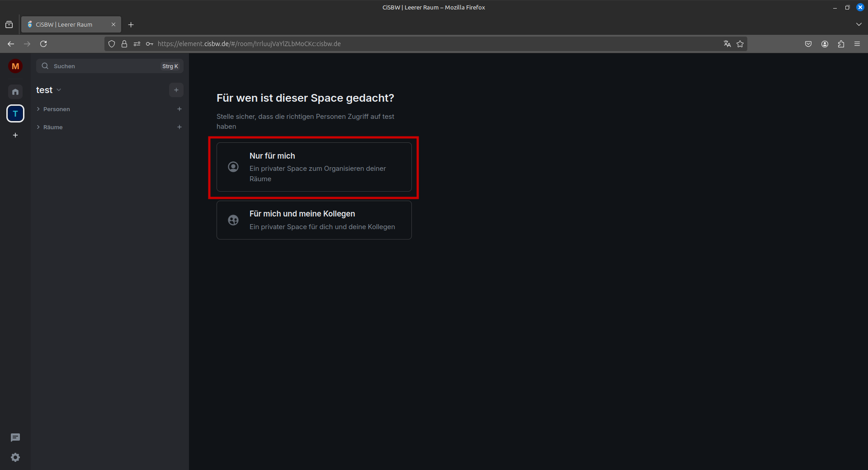
Task: Select the Nur für mich option
Action: coord(314,167)
